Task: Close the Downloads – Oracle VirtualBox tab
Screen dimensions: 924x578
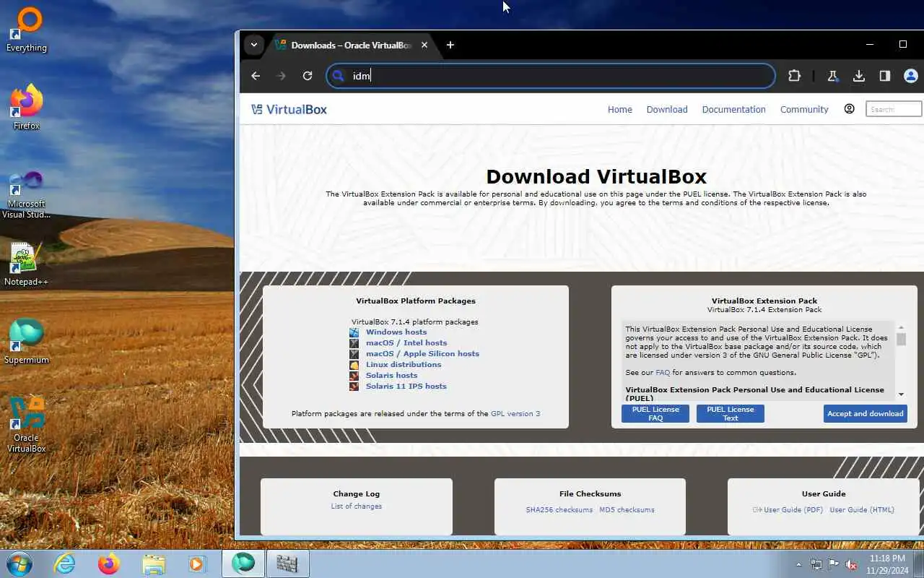Action: click(x=424, y=45)
